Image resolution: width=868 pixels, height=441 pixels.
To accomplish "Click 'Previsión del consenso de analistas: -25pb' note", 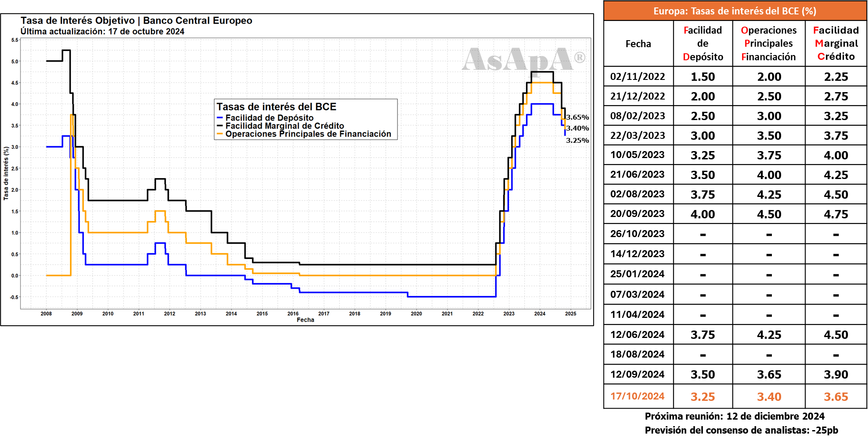I will [741, 430].
